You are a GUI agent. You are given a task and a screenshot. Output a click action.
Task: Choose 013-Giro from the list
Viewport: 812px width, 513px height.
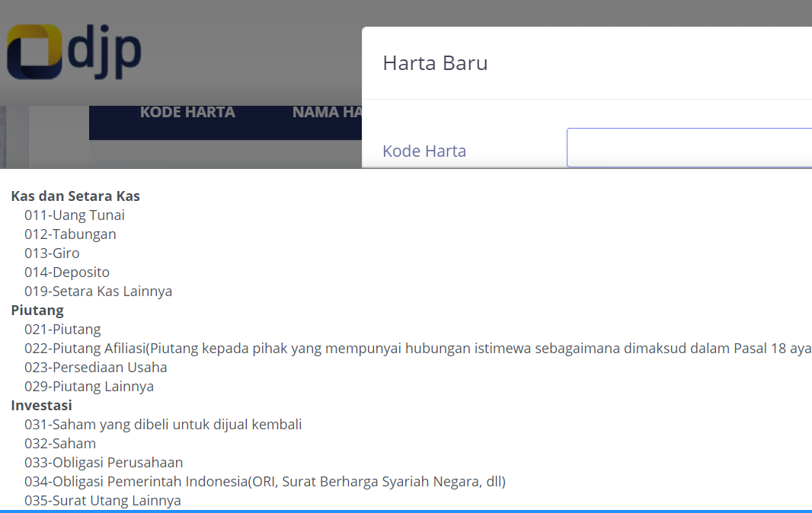[x=52, y=253]
